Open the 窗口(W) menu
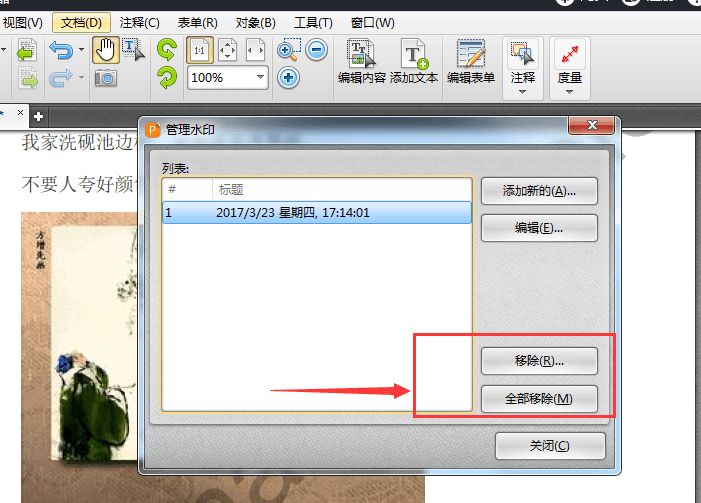This screenshot has height=503, width=701. (x=372, y=23)
